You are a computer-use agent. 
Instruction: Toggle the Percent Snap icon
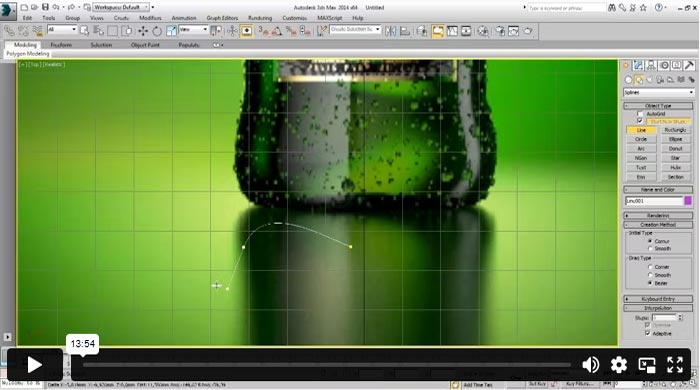point(291,31)
